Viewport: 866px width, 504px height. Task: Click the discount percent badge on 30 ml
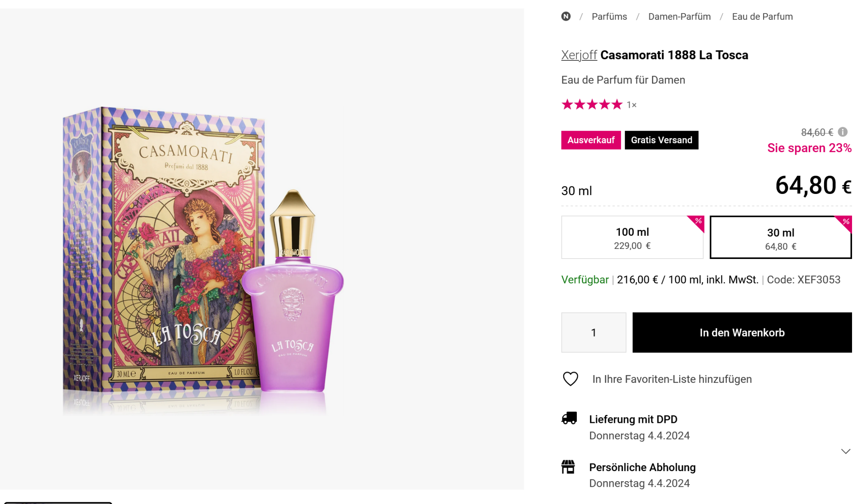(x=845, y=222)
